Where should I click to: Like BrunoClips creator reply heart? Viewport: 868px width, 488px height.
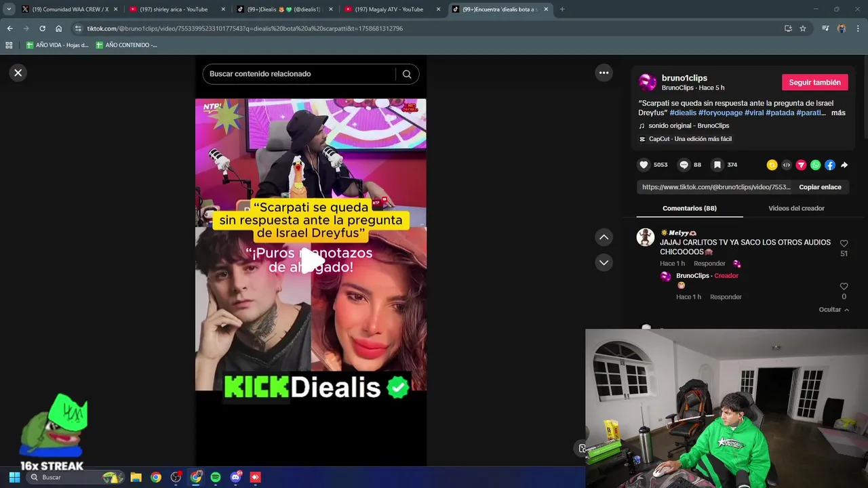(x=844, y=287)
